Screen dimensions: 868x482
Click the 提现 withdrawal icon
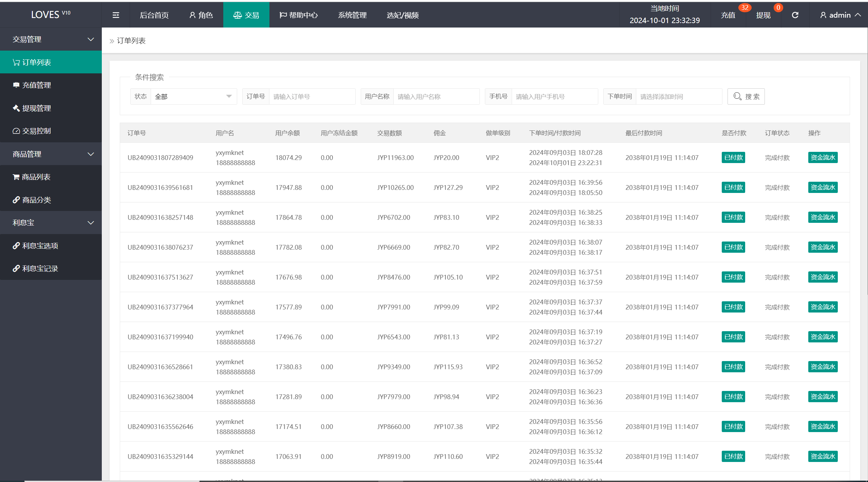pyautogui.click(x=764, y=15)
